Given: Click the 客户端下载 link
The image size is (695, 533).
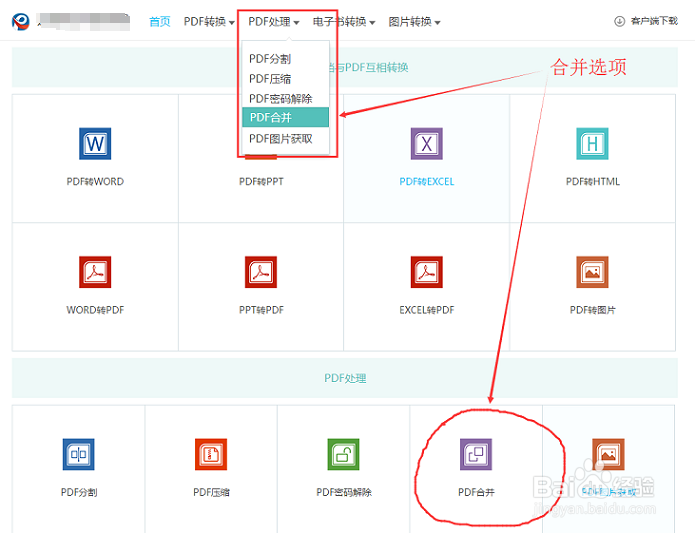Looking at the screenshot, I should pyautogui.click(x=654, y=21).
